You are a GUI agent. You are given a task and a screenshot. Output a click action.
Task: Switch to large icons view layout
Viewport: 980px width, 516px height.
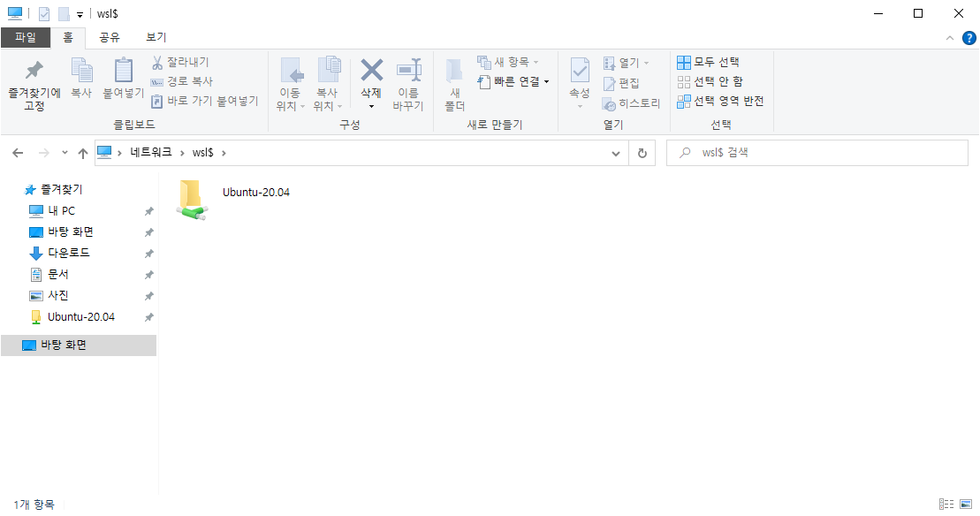[x=966, y=505]
